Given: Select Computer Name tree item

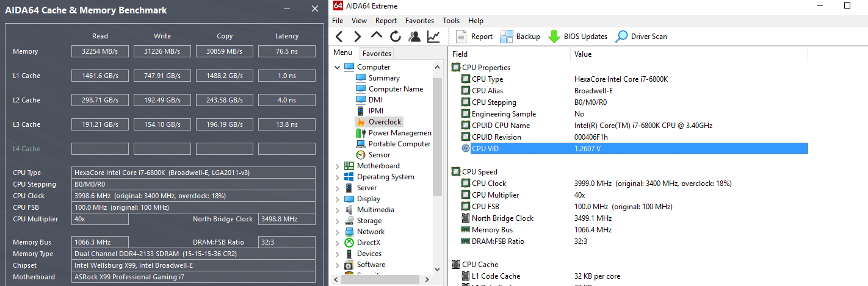Looking at the screenshot, I should [396, 89].
